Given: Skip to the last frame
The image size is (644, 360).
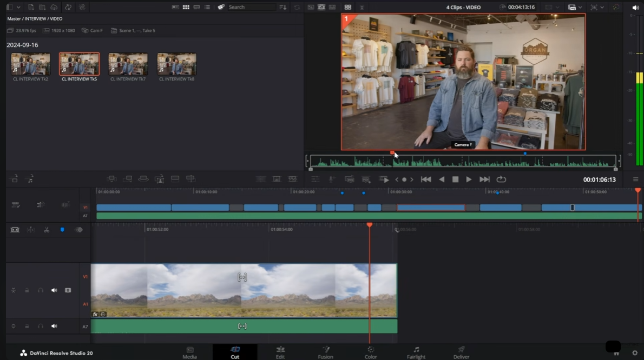Looking at the screenshot, I should point(484,179).
